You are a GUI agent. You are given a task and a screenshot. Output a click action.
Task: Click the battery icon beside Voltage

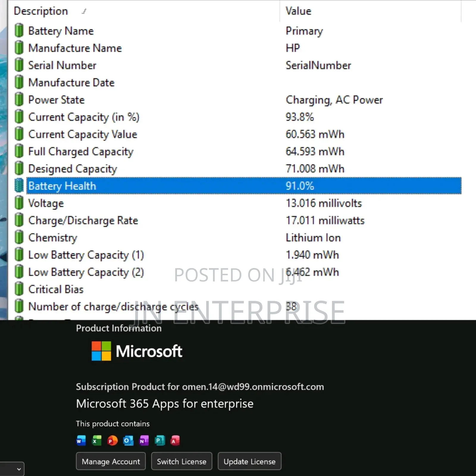[x=19, y=203]
